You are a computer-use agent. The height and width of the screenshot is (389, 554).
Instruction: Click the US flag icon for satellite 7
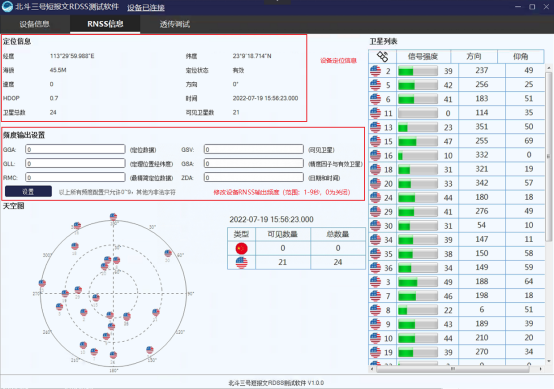click(x=375, y=296)
